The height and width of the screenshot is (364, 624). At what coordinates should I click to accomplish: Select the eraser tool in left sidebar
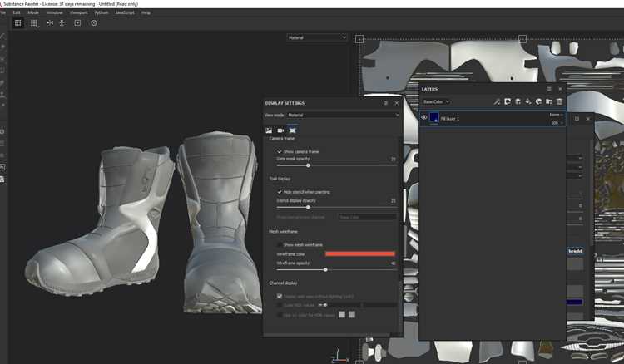coord(2,47)
